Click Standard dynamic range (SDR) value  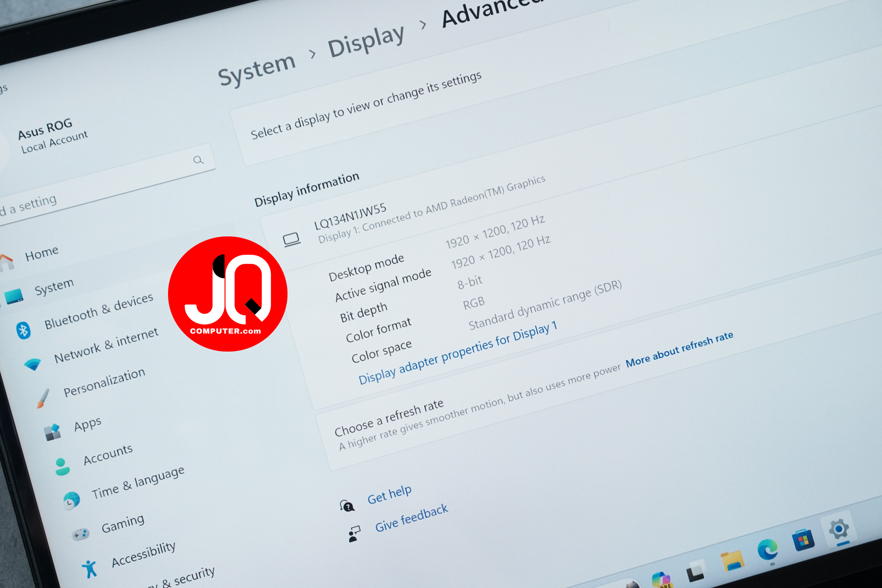tap(545, 305)
